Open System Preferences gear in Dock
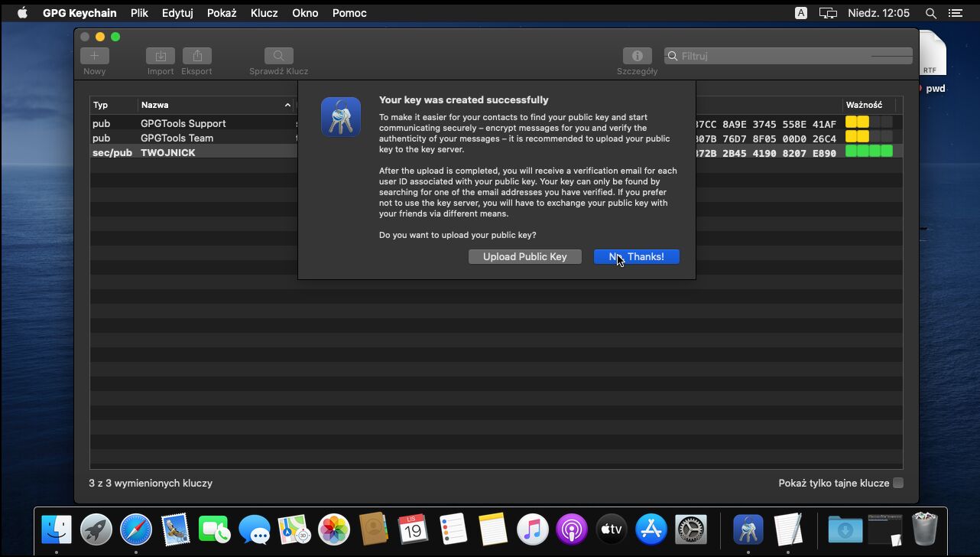 pyautogui.click(x=691, y=529)
